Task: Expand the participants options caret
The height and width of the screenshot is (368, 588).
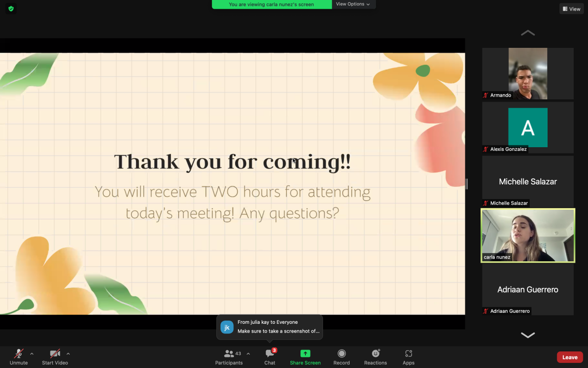Action: tap(248, 354)
